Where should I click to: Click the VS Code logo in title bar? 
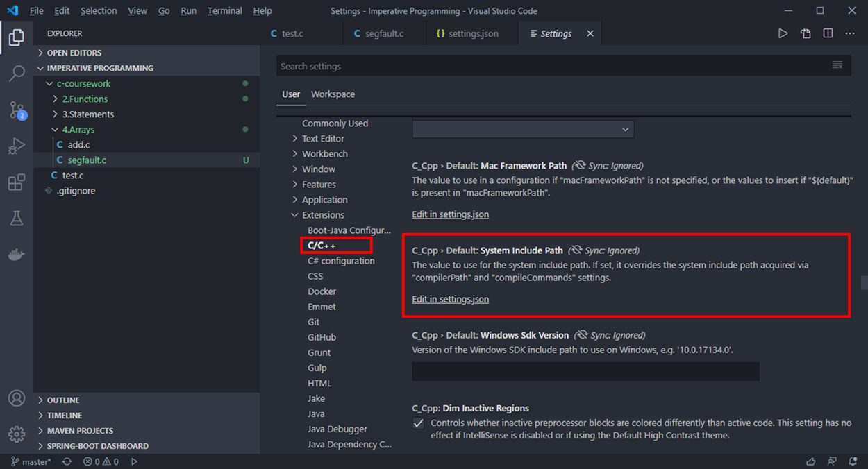click(12, 11)
